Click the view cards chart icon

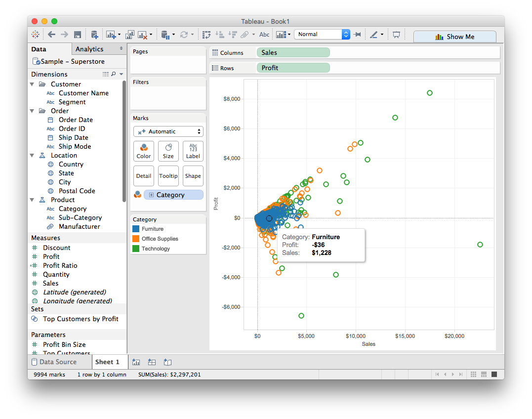[x=281, y=35]
